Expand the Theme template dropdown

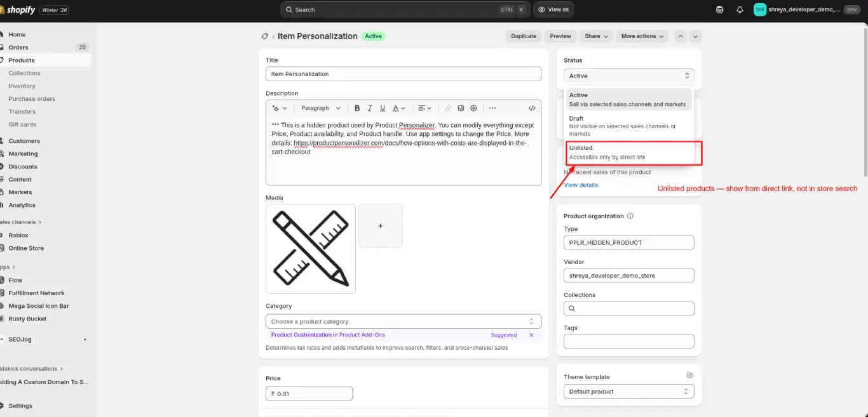(628, 391)
